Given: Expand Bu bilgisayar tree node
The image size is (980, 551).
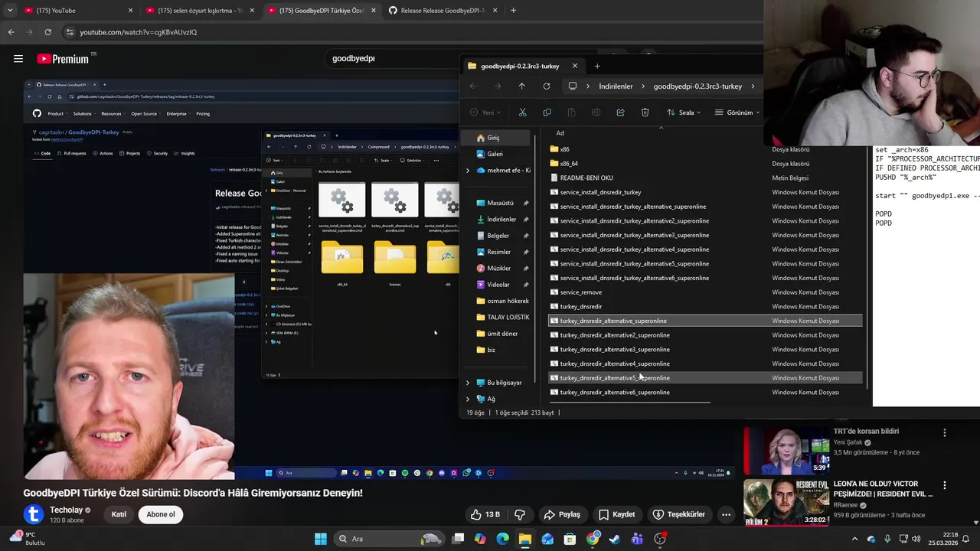Looking at the screenshot, I should pos(468,383).
